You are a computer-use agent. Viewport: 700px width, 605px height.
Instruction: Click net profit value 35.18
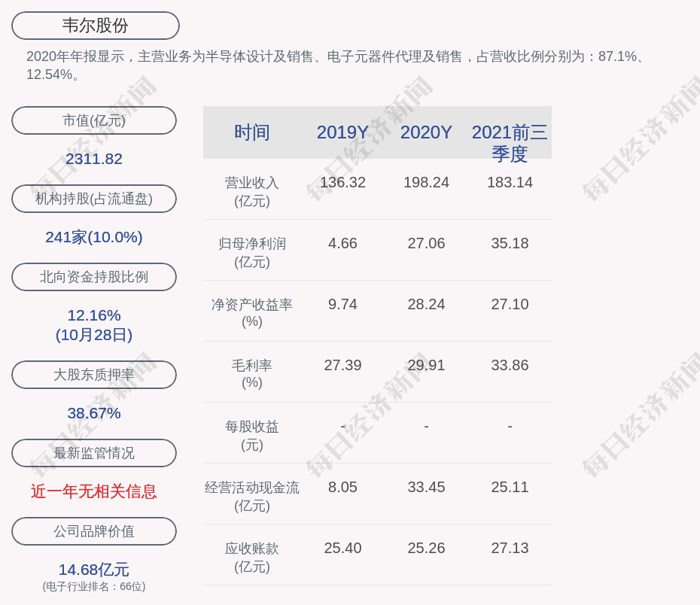510,244
